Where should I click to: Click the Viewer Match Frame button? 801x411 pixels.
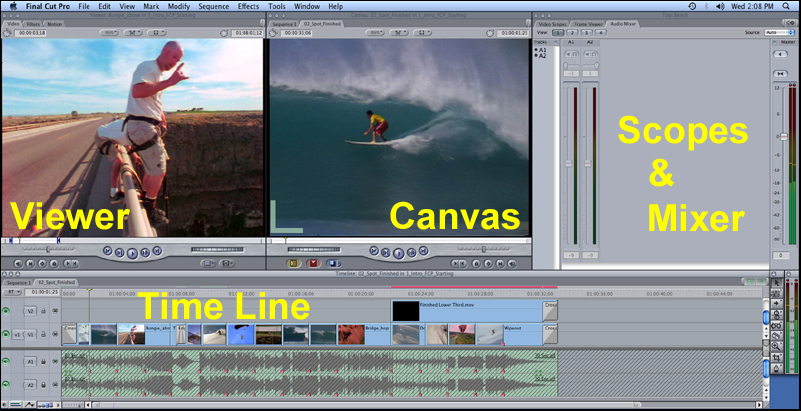[x=18, y=264]
